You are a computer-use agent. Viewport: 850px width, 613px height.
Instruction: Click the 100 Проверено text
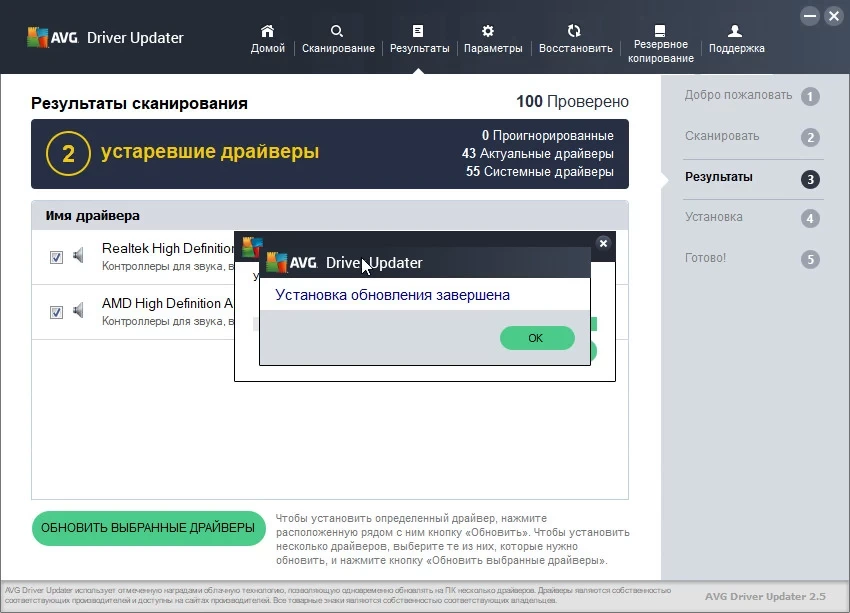click(572, 101)
